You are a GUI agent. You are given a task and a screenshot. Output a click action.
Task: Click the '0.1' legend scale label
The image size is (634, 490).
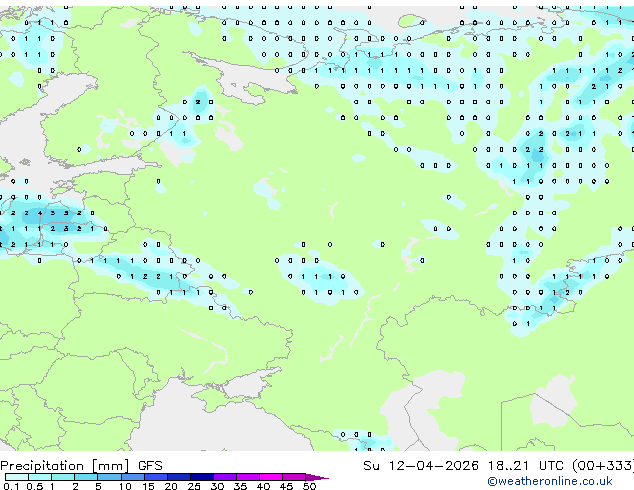[x=11, y=486]
